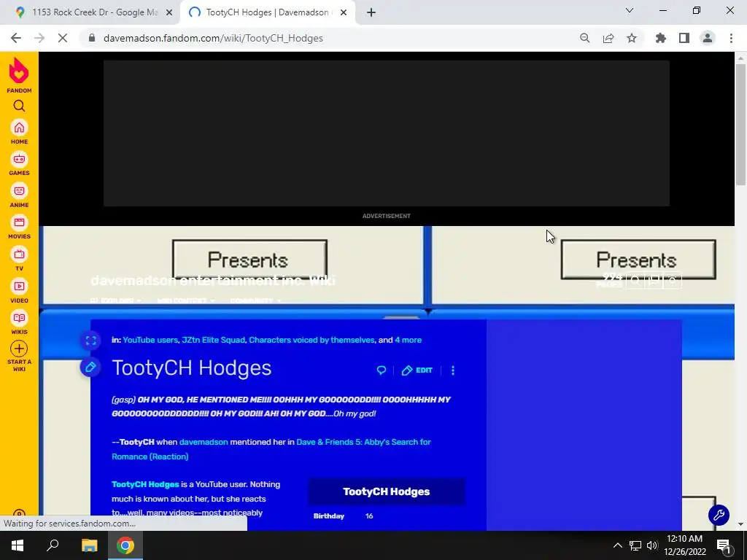Open davemadson entertainment inc. Wiki title
Image resolution: width=747 pixels, height=560 pixels.
[x=213, y=280]
